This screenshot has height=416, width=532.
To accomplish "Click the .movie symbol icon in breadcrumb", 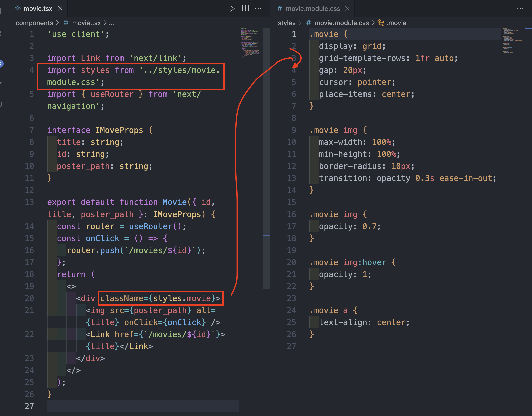I will tap(381, 23).
